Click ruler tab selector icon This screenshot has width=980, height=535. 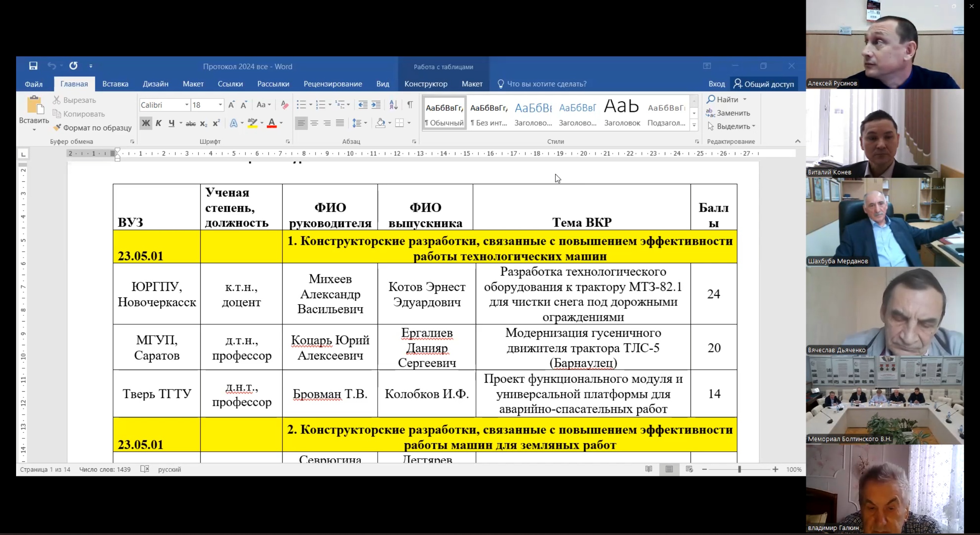[x=23, y=154]
